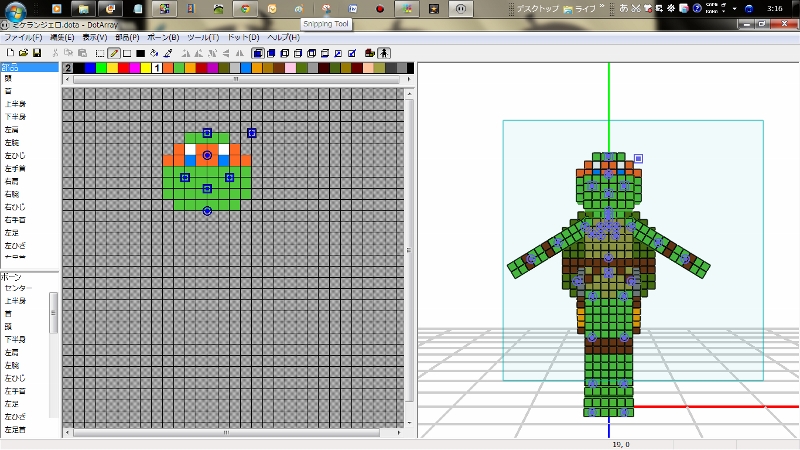Select palette slot labeled 2
The height and width of the screenshot is (450, 800).
68,68
